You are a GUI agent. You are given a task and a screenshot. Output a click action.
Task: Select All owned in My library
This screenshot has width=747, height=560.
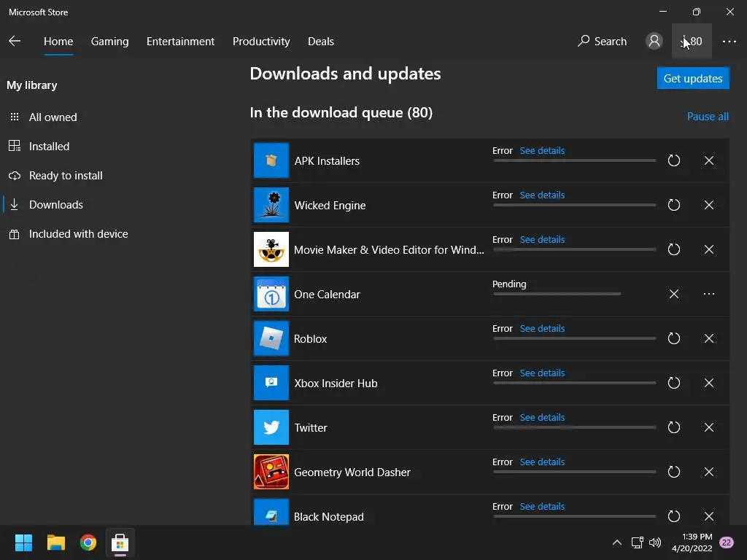pos(53,117)
